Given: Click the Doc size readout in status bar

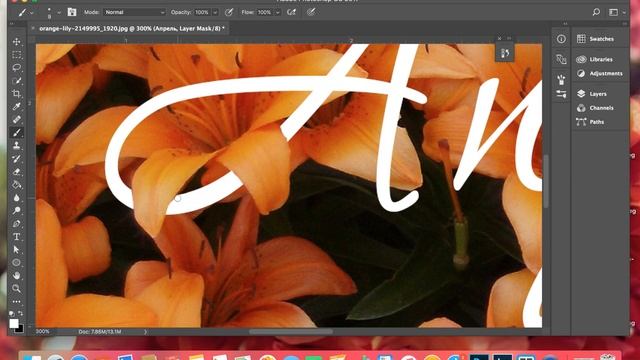Looking at the screenshot, I should [x=100, y=332].
